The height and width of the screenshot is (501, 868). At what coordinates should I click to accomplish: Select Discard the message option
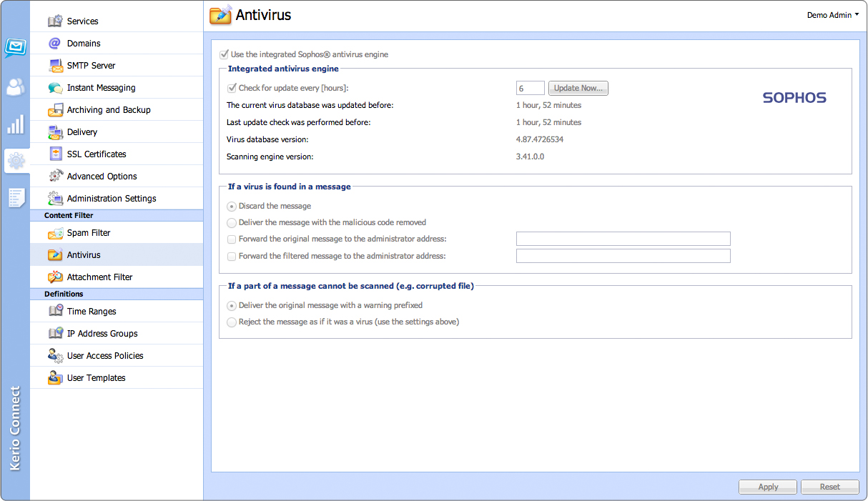pyautogui.click(x=232, y=206)
